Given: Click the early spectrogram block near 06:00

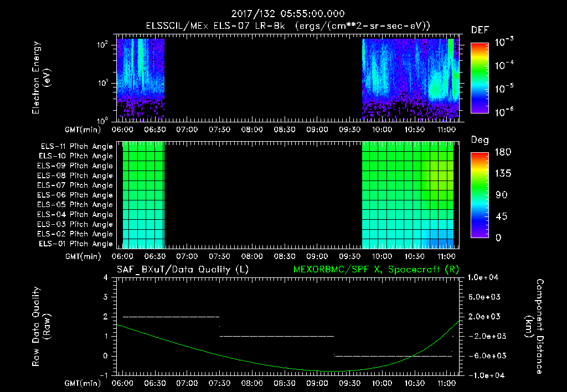Looking at the screenshot, I should 141,80.
